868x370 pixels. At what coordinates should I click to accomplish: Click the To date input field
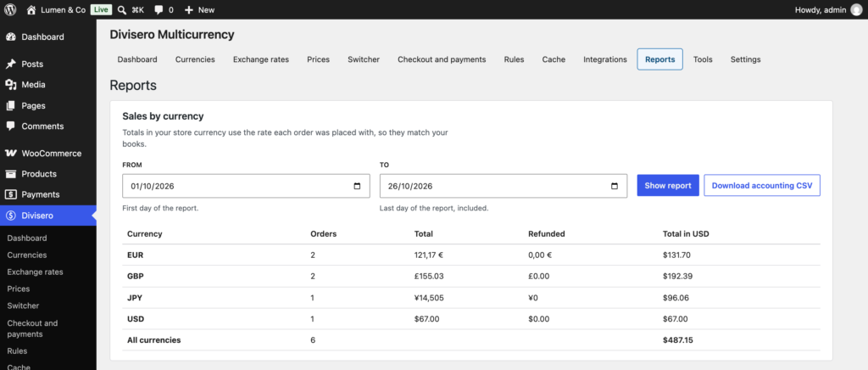(x=504, y=186)
